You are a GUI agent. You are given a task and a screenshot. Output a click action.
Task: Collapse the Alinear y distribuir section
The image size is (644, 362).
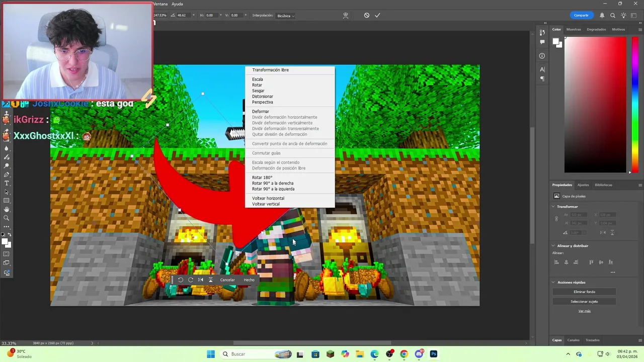tap(553, 246)
